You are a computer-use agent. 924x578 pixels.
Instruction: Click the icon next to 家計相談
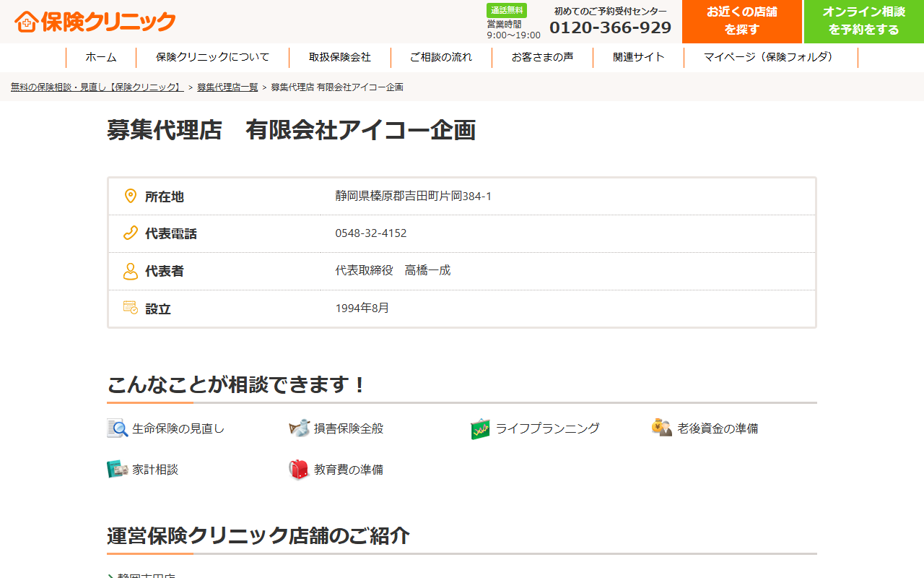click(118, 470)
